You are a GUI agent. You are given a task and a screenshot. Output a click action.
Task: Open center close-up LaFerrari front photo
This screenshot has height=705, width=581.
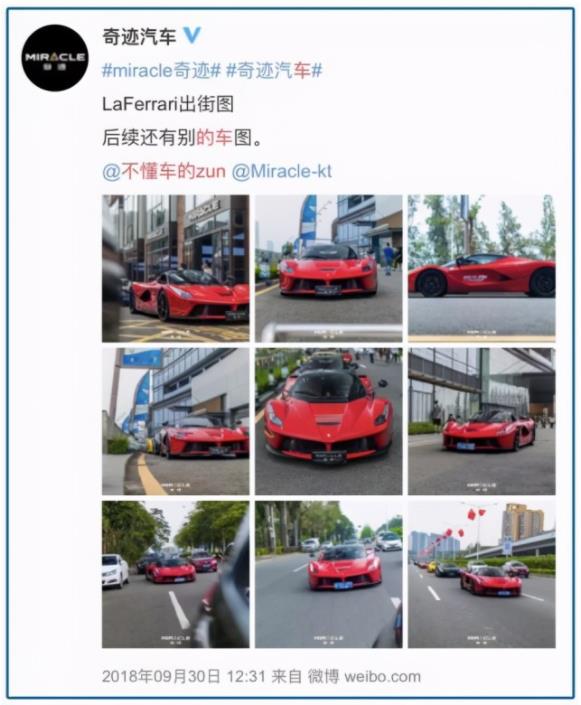click(x=329, y=421)
